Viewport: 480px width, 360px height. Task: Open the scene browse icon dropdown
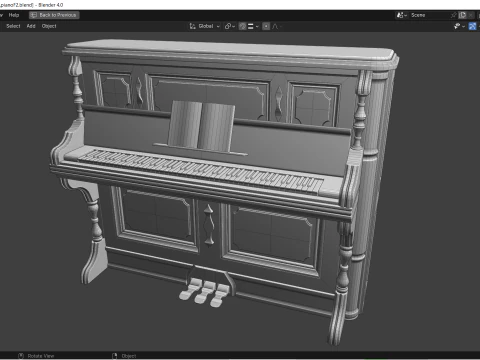coord(401,15)
